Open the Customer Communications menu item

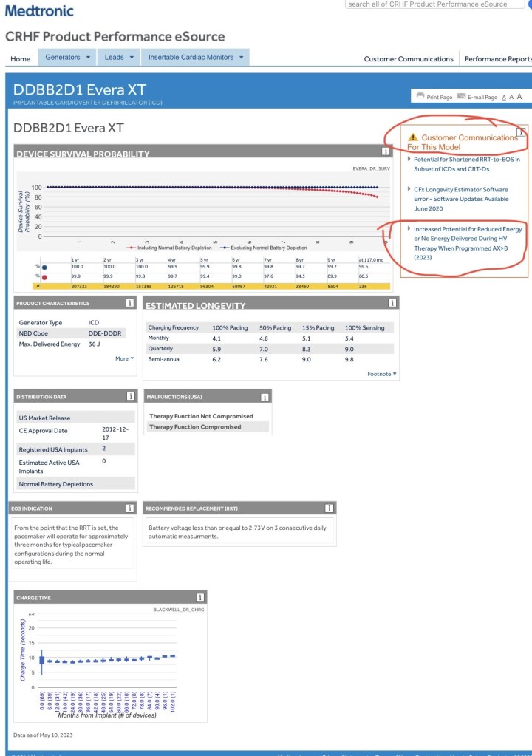click(409, 59)
